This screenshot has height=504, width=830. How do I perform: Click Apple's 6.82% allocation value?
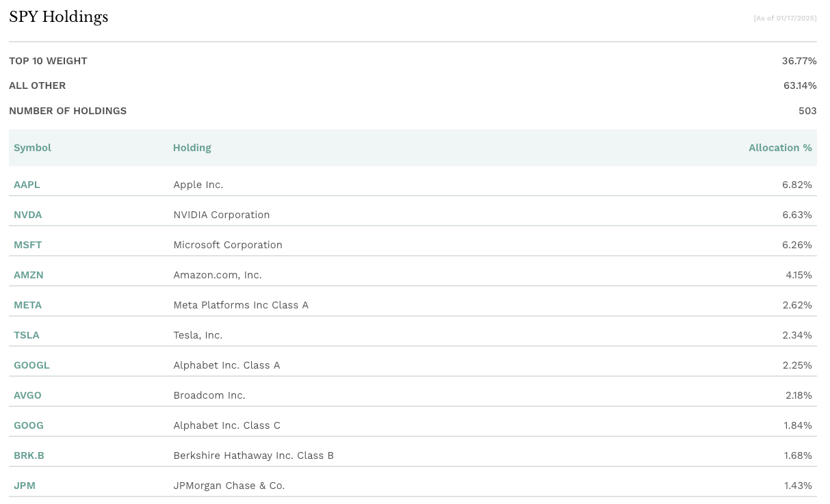click(797, 185)
